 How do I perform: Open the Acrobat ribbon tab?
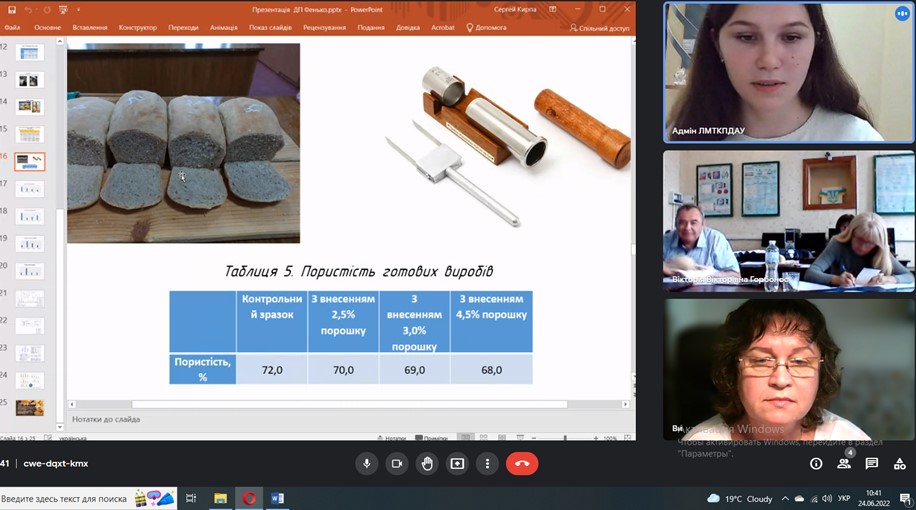(443, 27)
